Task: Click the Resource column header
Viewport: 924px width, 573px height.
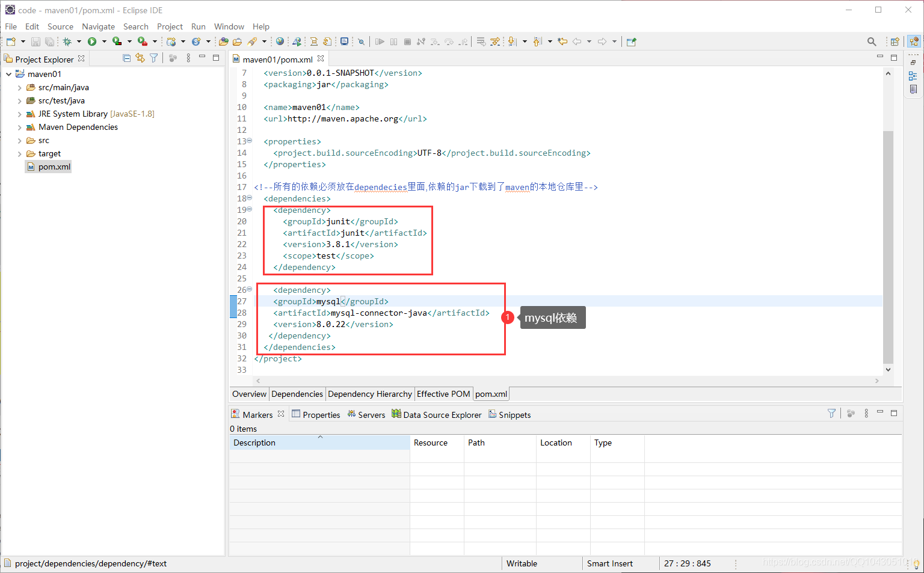Action: coord(437,443)
